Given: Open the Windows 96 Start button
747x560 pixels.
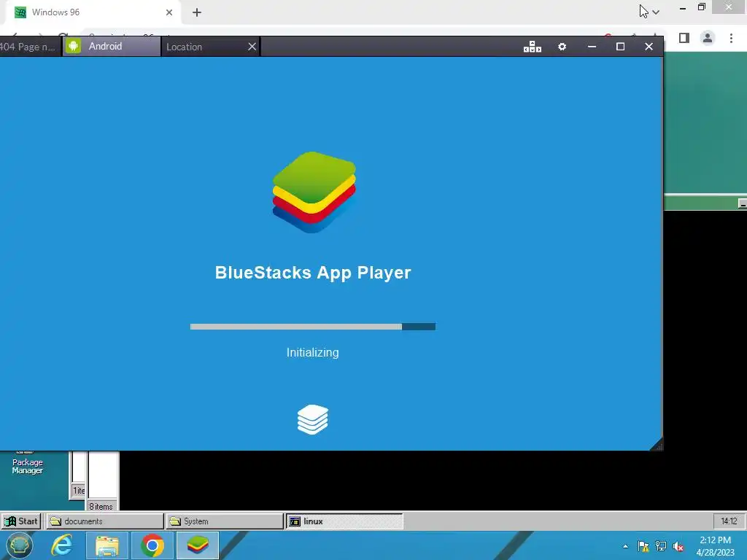Looking at the screenshot, I should click(x=22, y=521).
